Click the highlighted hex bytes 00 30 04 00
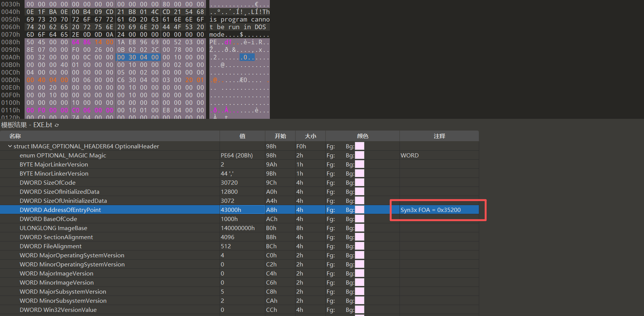The height and width of the screenshot is (316, 644). coord(138,57)
